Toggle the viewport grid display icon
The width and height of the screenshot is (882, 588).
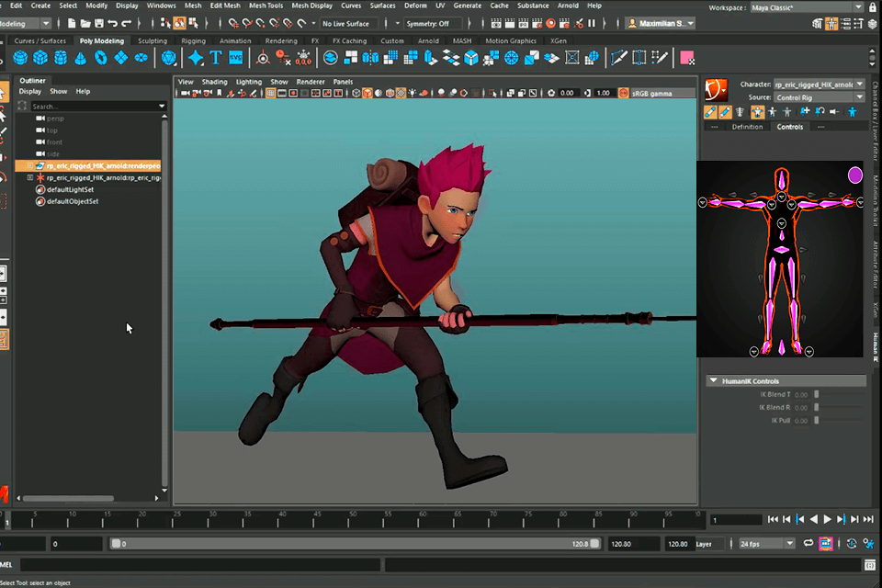coord(269,93)
